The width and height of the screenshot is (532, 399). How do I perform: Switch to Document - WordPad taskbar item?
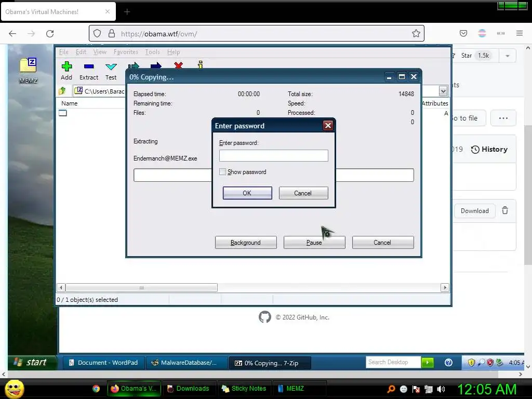pos(103,363)
